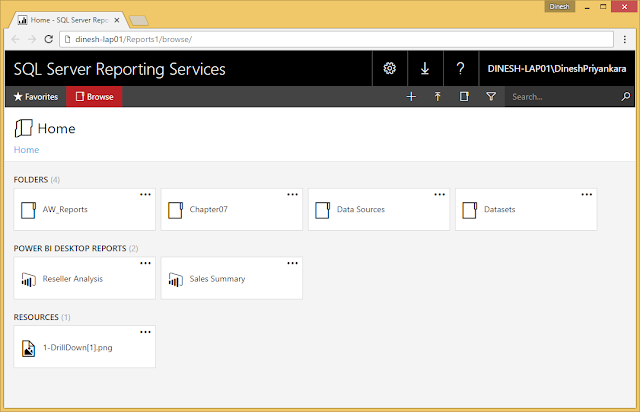The height and width of the screenshot is (412, 640).
Task: Click the Reseller Analysis Power BI icon
Action: tap(28, 279)
